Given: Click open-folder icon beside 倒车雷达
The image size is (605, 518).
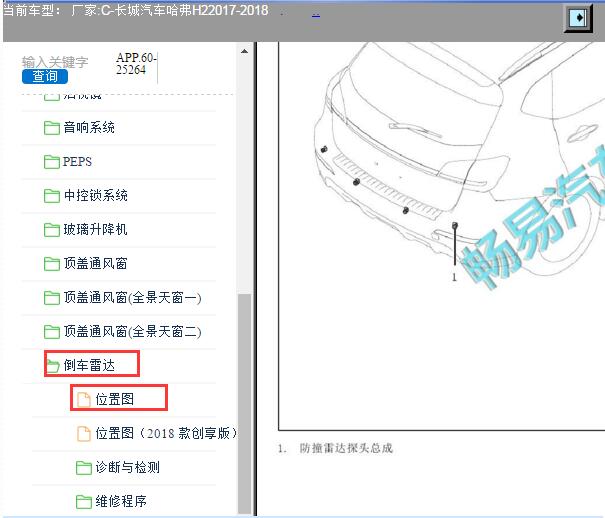Looking at the screenshot, I should click(53, 366).
